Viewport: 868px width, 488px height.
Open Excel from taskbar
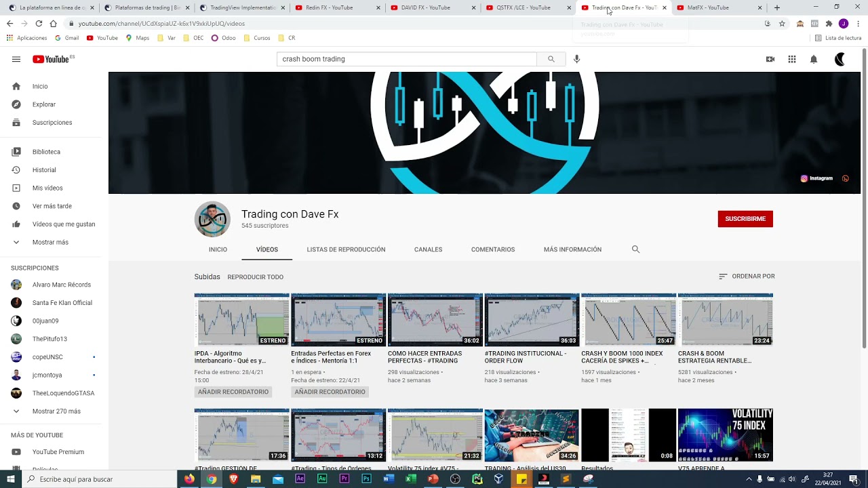point(410,479)
